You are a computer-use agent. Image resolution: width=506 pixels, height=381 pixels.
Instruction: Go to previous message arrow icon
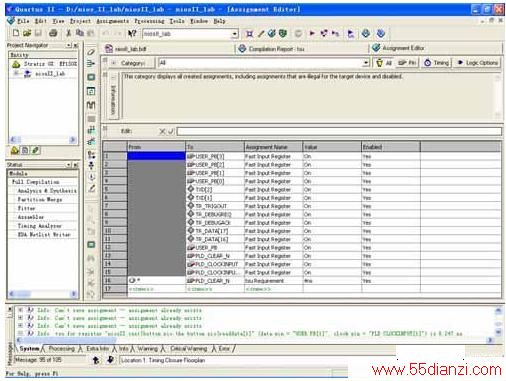click(96, 360)
